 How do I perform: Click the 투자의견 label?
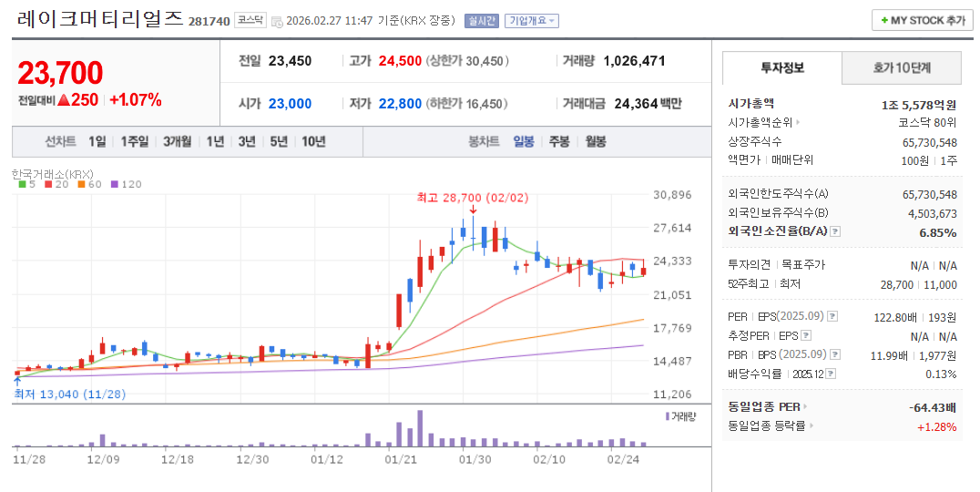(x=750, y=264)
